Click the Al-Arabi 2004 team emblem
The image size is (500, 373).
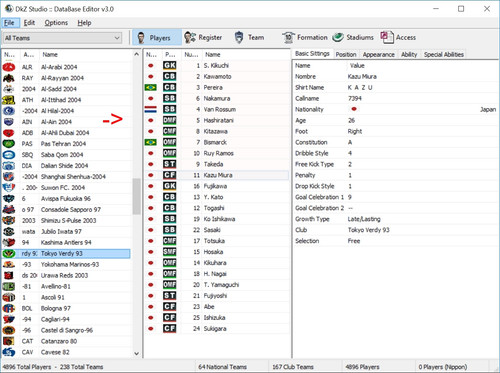click(x=9, y=67)
